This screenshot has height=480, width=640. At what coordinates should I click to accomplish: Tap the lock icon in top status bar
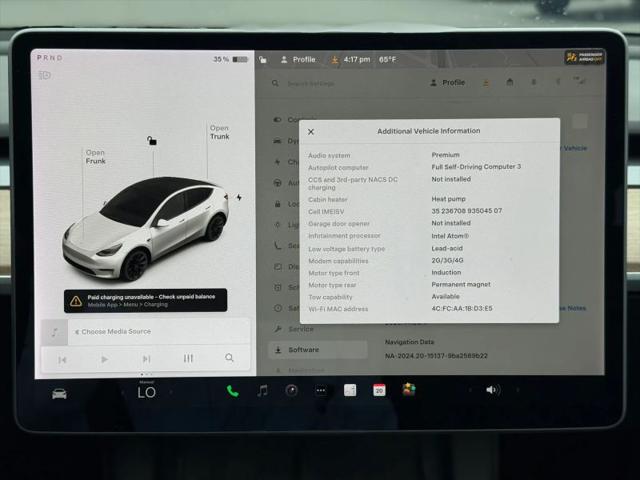(263, 60)
